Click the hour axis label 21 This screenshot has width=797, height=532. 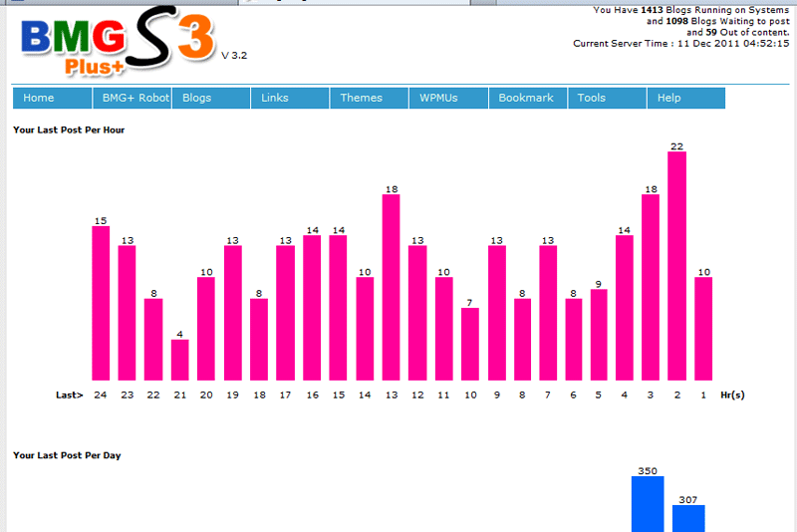coord(180,395)
